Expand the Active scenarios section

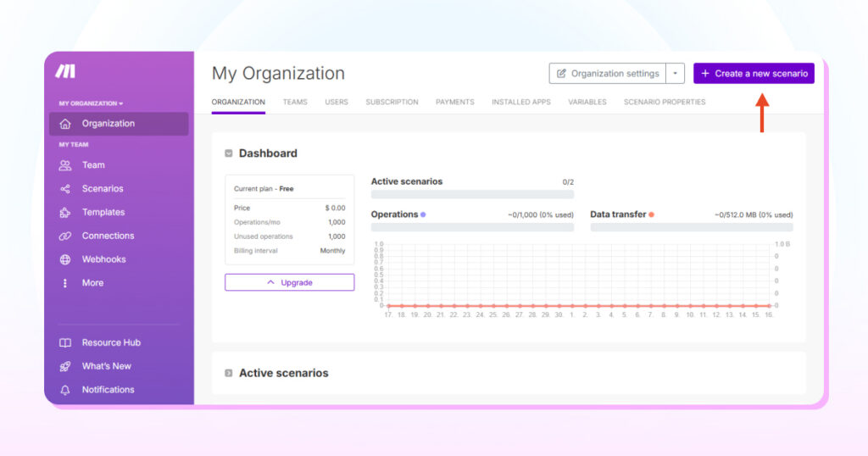(x=229, y=373)
